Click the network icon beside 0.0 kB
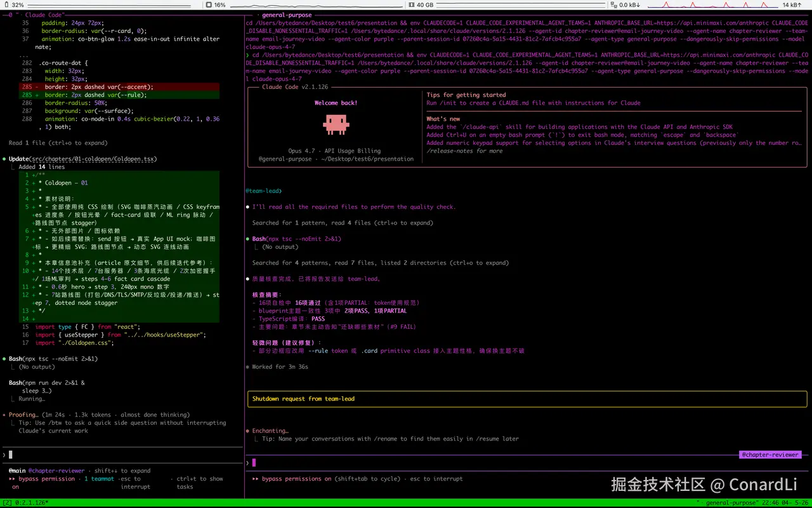This screenshot has width=812, height=508. (x=613, y=4)
